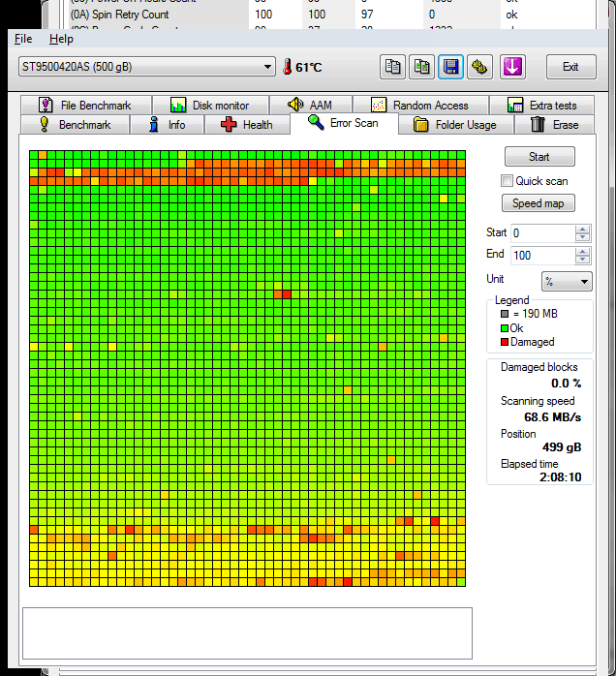
Task: Click the File Benchmark tab icon
Action: pyautogui.click(x=46, y=106)
